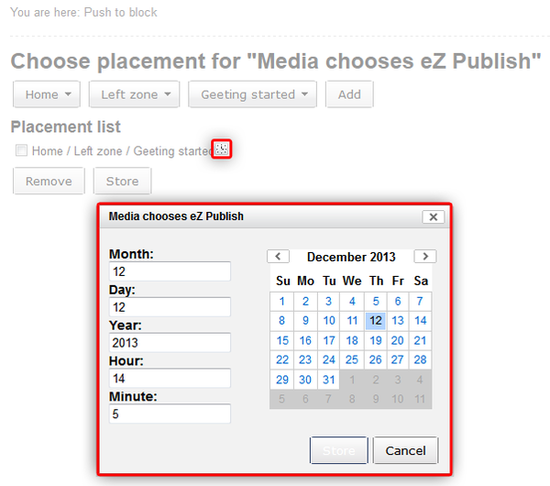Expand the Geeting started dropdown

(253, 94)
